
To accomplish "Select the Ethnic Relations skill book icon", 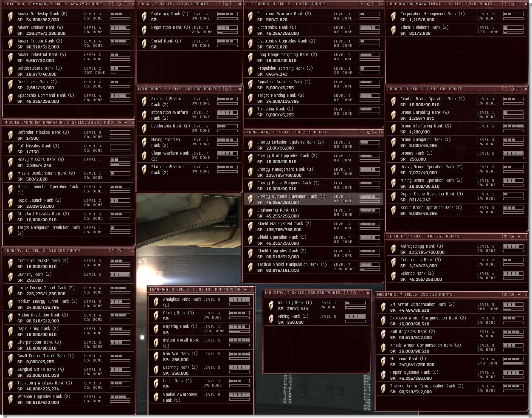I will point(393,30).
